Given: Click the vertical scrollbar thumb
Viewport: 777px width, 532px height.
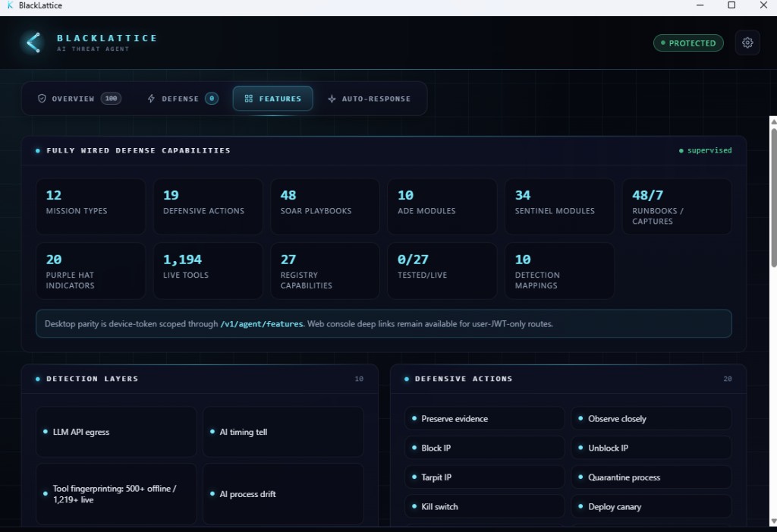Looking at the screenshot, I should pos(773,197).
